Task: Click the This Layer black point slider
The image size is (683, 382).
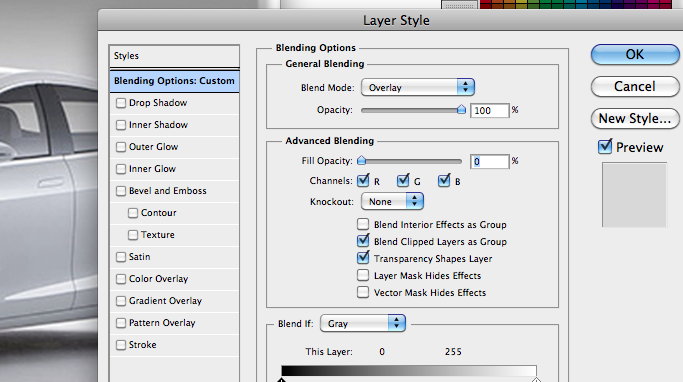Action: click(281, 380)
